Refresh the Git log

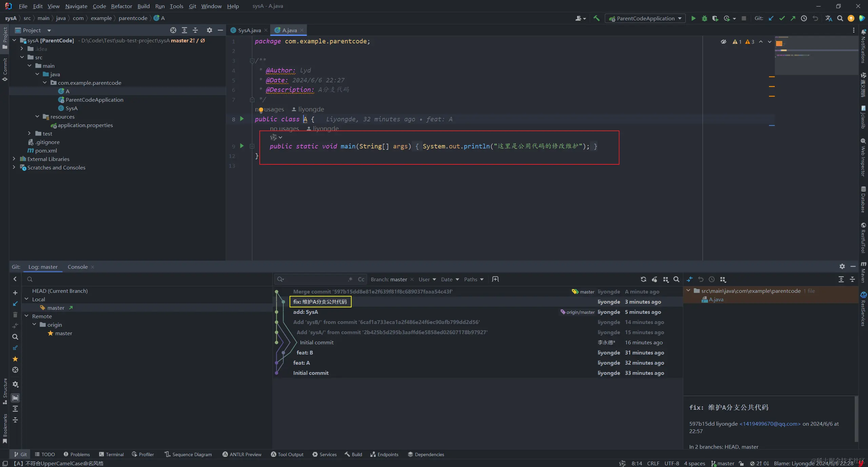pyautogui.click(x=643, y=279)
